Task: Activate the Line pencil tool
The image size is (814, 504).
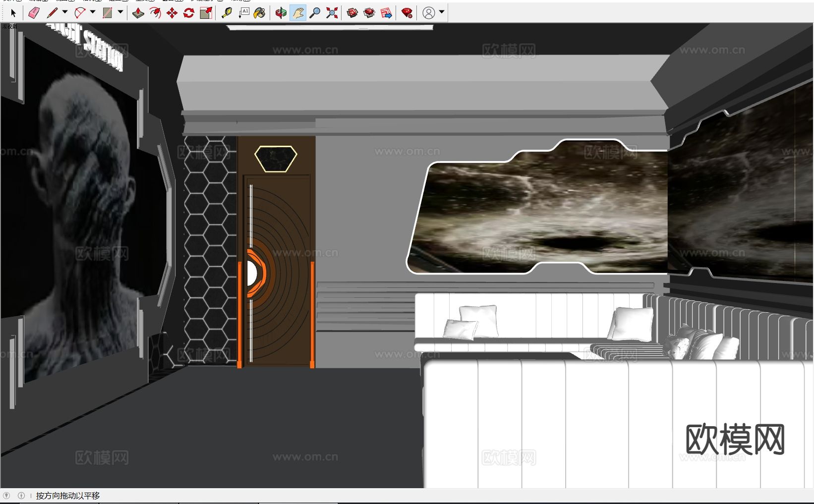Action: pyautogui.click(x=52, y=13)
